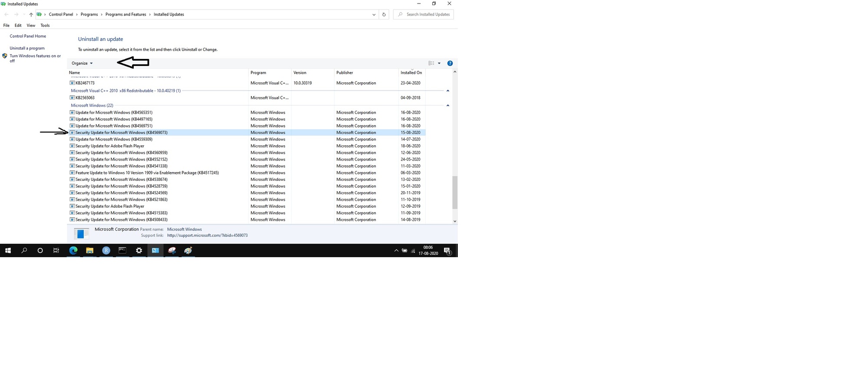Image resolution: width=868 pixels, height=369 pixels.
Task: Select Control Panel taskbar icon
Action: click(x=155, y=250)
